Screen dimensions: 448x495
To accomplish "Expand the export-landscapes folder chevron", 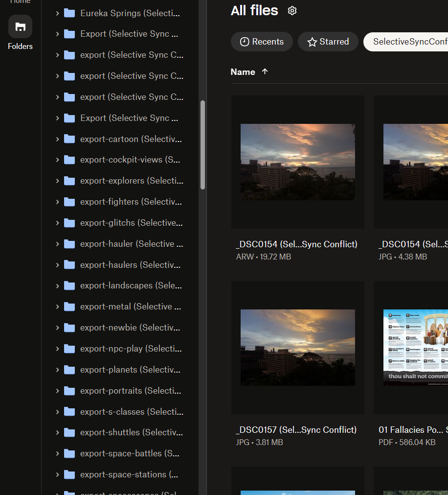I will pyautogui.click(x=57, y=285).
